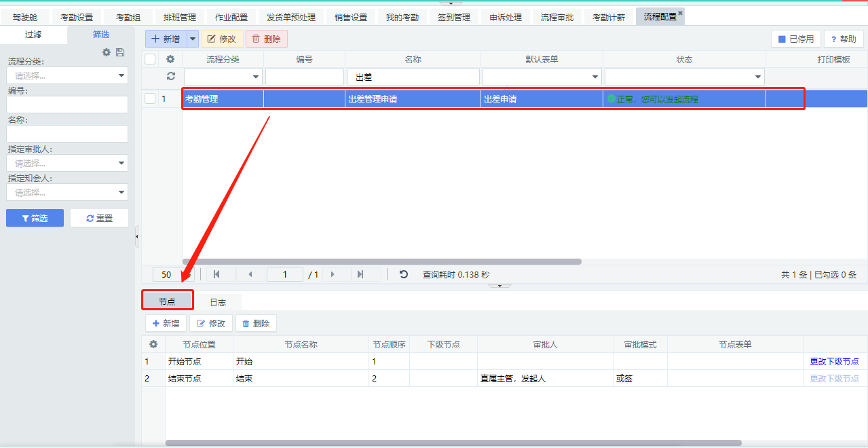
Task: Open the 流程分类 column filter dropdown
Action: [x=257, y=77]
